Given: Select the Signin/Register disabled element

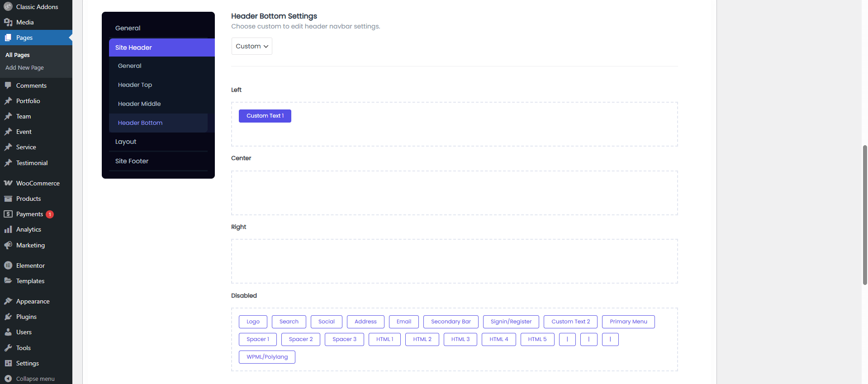Looking at the screenshot, I should (x=511, y=322).
